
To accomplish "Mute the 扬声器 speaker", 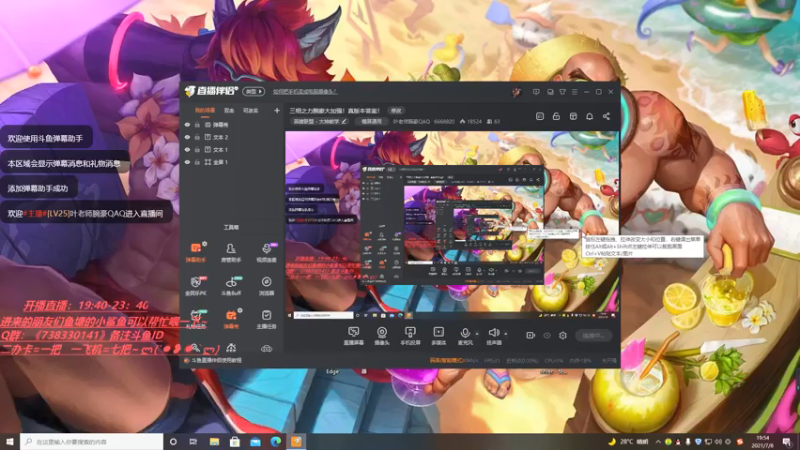I will tap(493, 336).
